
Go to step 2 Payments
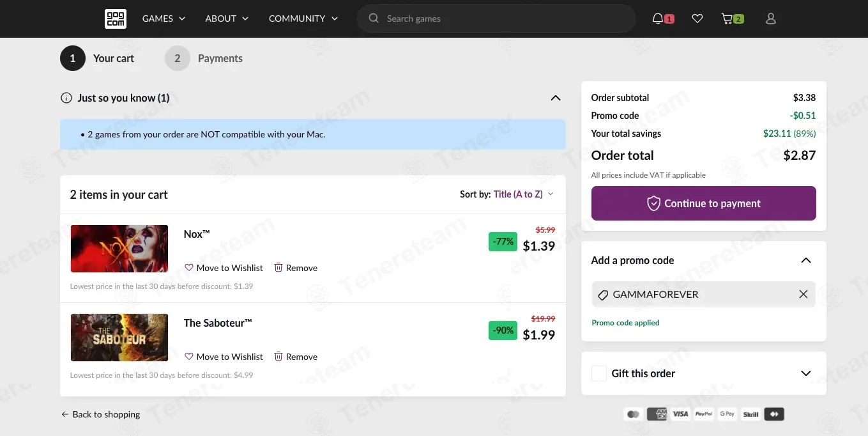(204, 58)
